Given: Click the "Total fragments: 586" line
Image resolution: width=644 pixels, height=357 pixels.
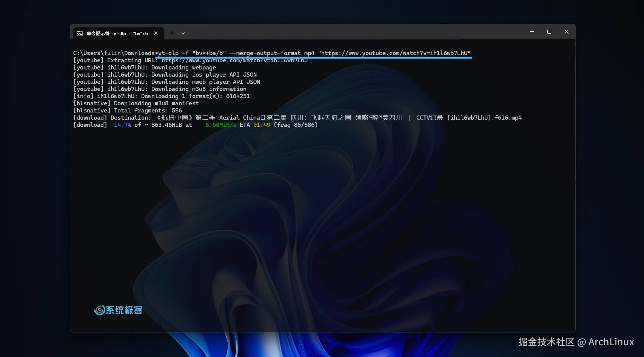Looking at the screenshot, I should tap(128, 111).
